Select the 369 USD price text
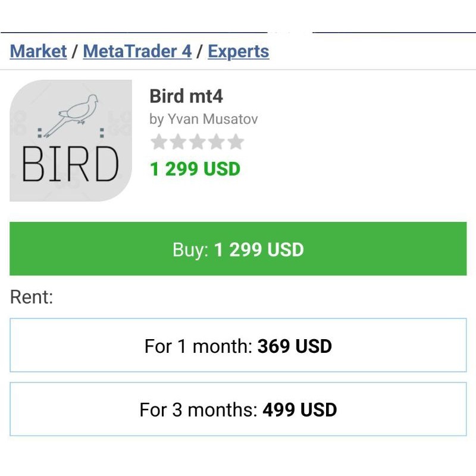 [x=296, y=345]
